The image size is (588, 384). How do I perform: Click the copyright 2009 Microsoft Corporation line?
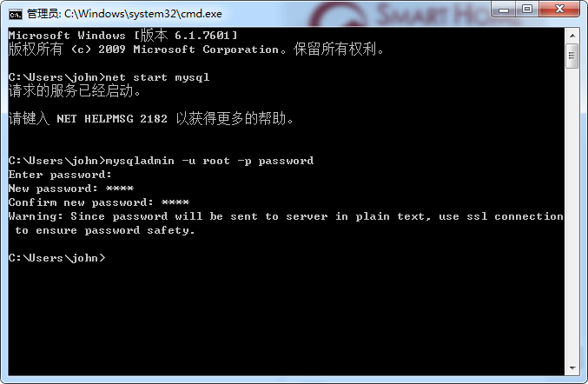coord(196,50)
